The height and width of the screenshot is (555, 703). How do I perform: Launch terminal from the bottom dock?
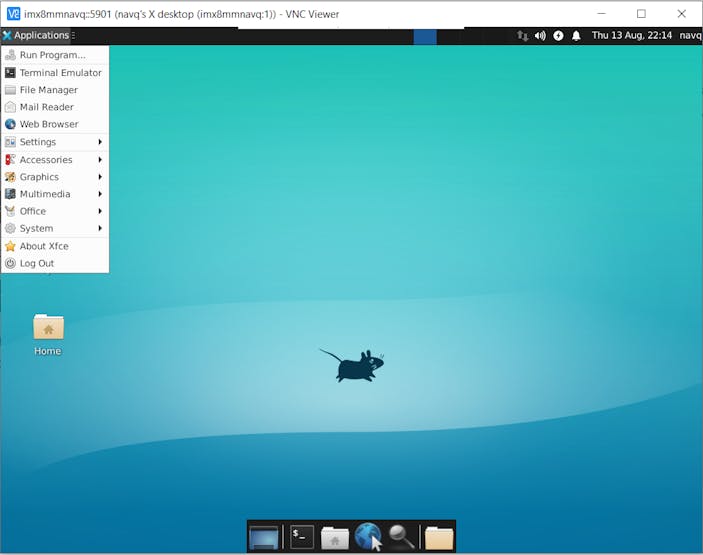tap(302, 536)
